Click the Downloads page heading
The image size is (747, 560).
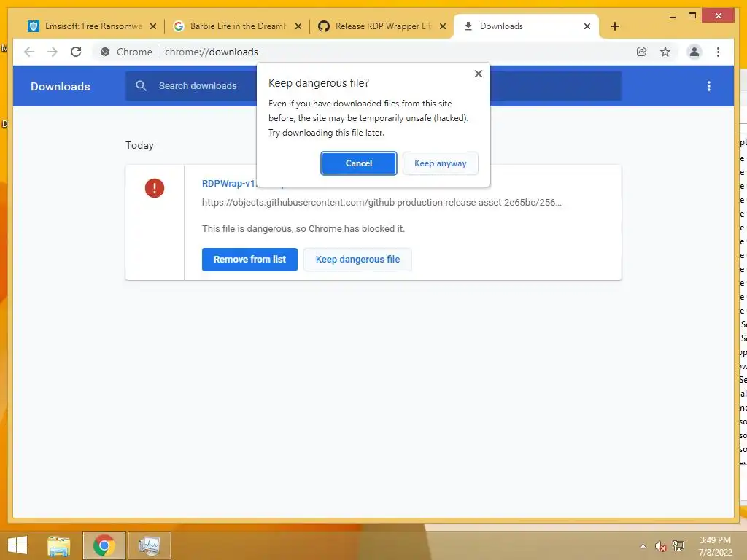[x=61, y=86]
